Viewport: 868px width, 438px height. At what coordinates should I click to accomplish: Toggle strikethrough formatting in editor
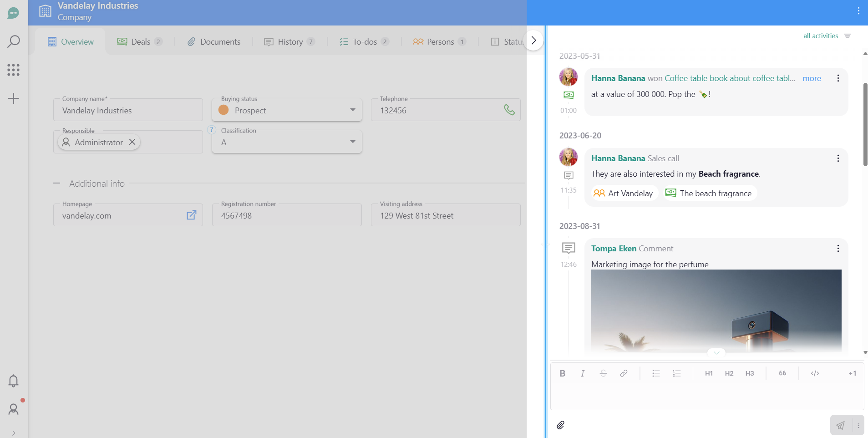603,373
